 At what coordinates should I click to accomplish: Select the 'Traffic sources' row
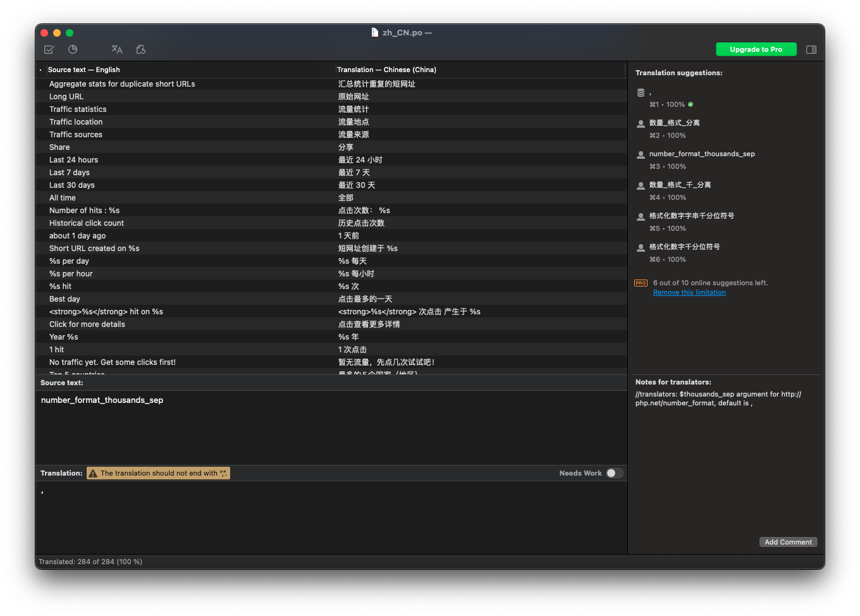click(331, 134)
